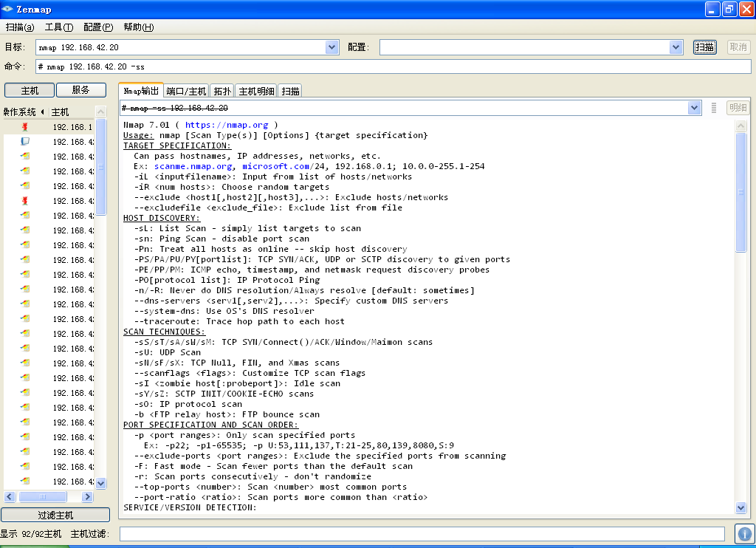
Task: Switch to the 扫描 tab next to 主机明细
Action: [x=290, y=91]
